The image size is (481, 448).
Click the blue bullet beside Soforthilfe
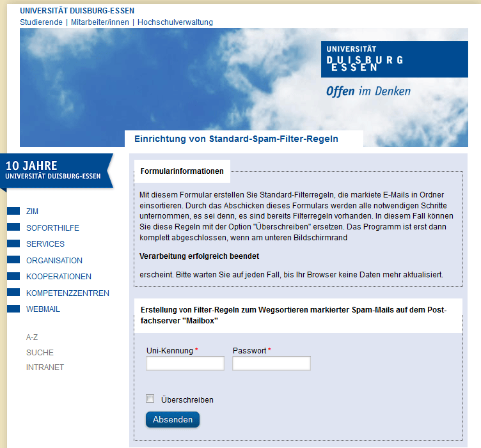click(x=14, y=228)
